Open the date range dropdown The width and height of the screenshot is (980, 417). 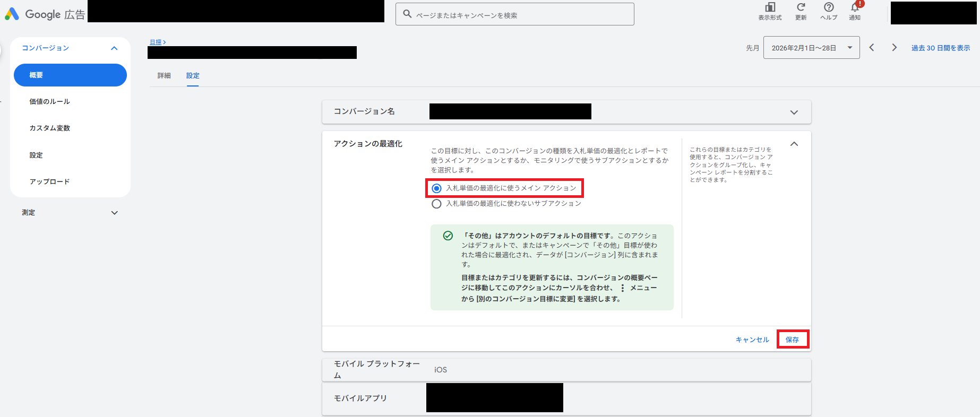(811, 48)
